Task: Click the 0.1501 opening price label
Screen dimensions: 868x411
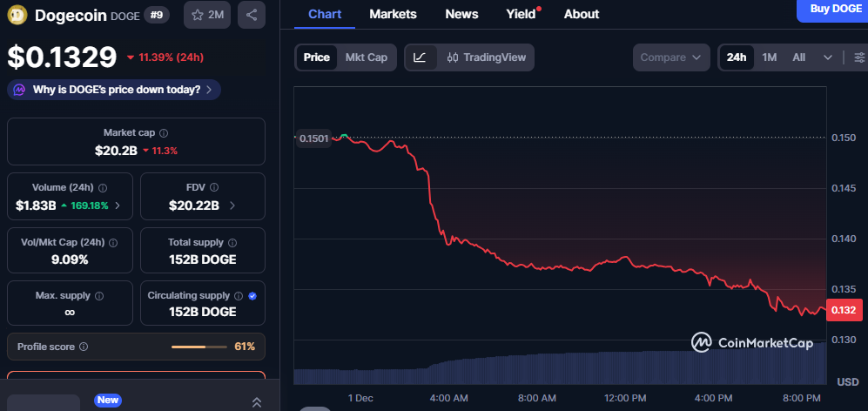Action: pos(314,138)
